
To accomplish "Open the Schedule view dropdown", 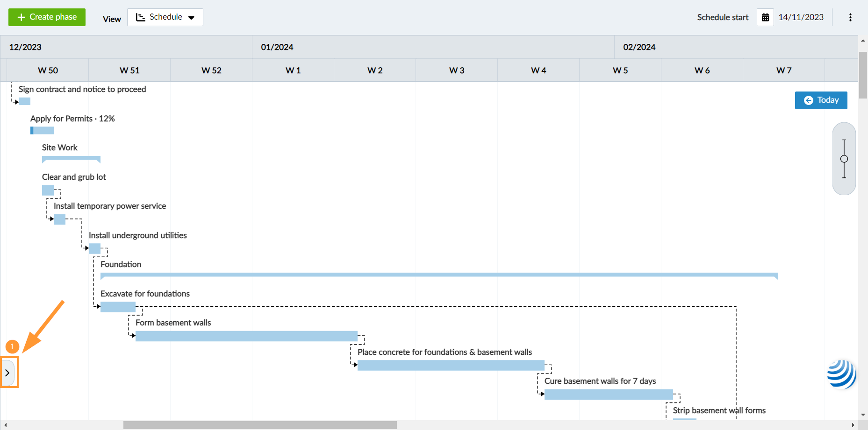I will pyautogui.click(x=165, y=17).
